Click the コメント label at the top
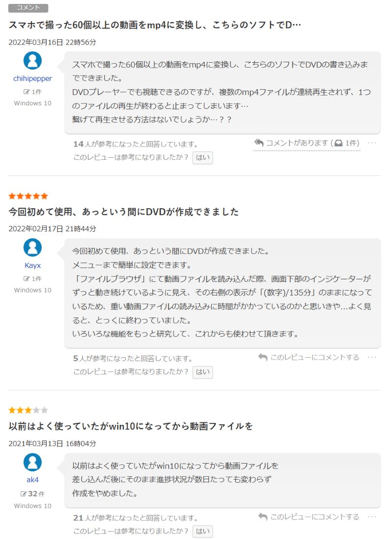The height and width of the screenshot is (539, 392). click(28, 8)
